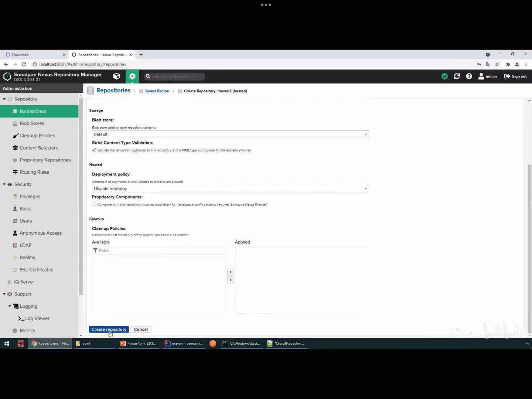Open IQ Server settings
The width and height of the screenshot is (532, 399).
click(24, 282)
